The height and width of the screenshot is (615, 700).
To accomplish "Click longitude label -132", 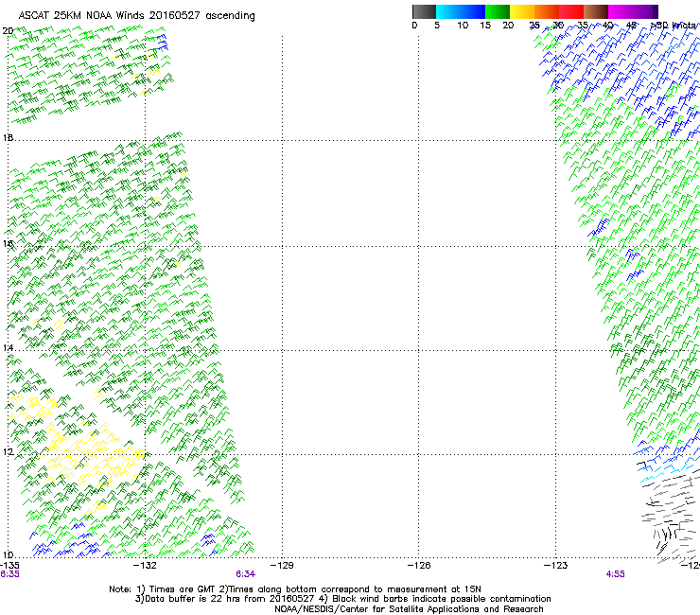I will tap(145, 566).
